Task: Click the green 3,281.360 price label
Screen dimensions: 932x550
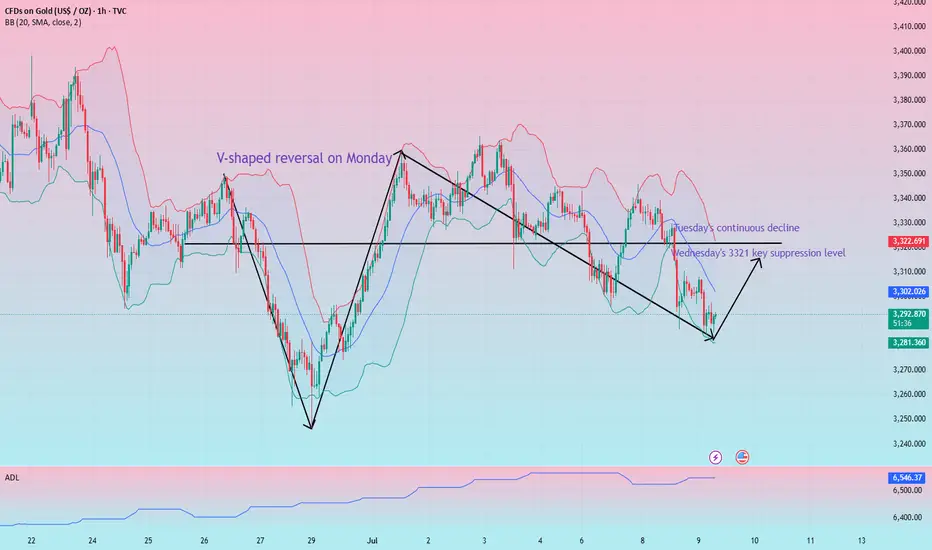Action: [909, 342]
